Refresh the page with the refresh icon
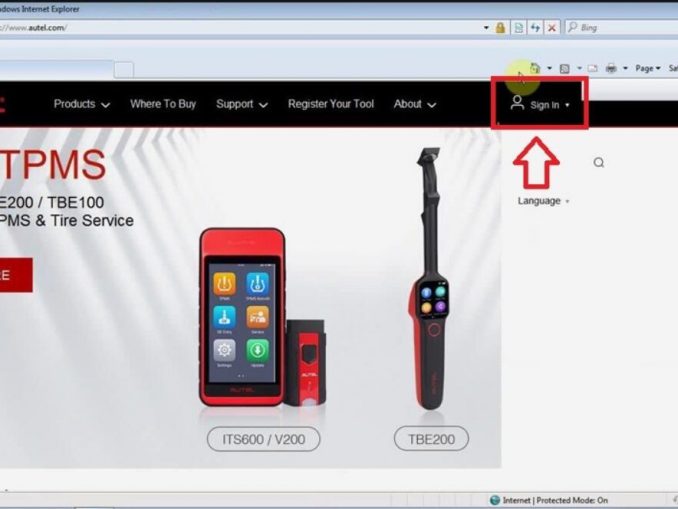This screenshot has height=509, width=678. 535,28
